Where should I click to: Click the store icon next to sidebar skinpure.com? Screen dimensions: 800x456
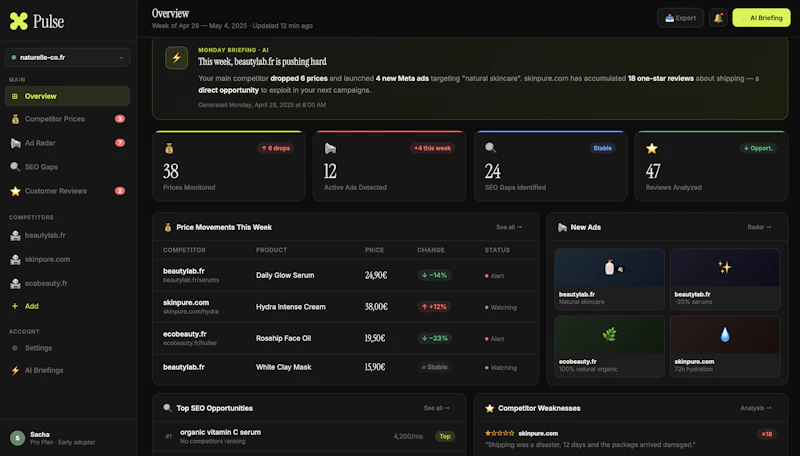[15, 259]
